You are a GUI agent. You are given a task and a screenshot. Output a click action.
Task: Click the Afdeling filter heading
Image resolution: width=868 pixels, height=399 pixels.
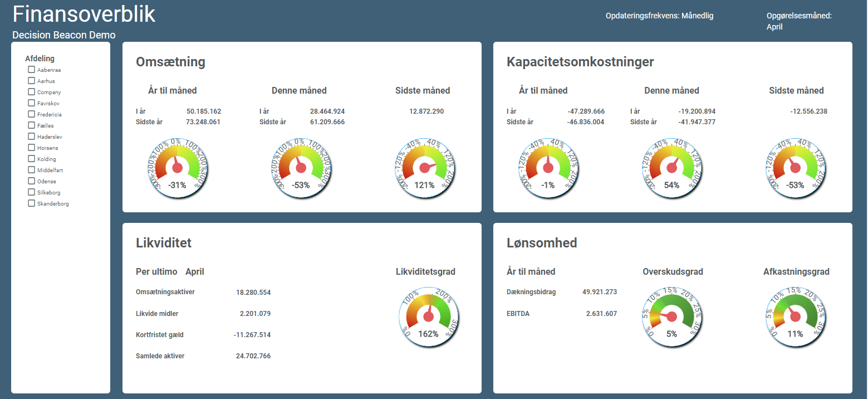click(40, 59)
